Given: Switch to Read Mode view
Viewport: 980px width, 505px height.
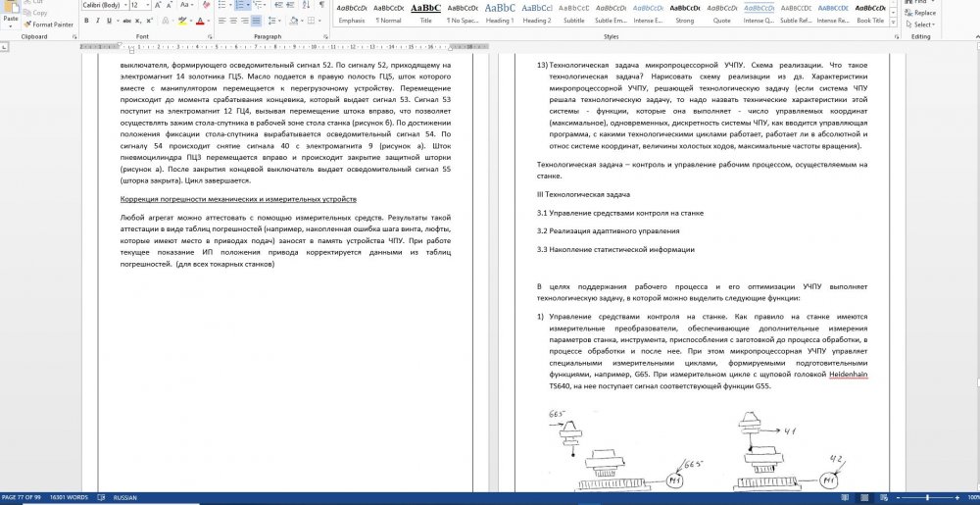Looking at the screenshot, I should point(846,497).
